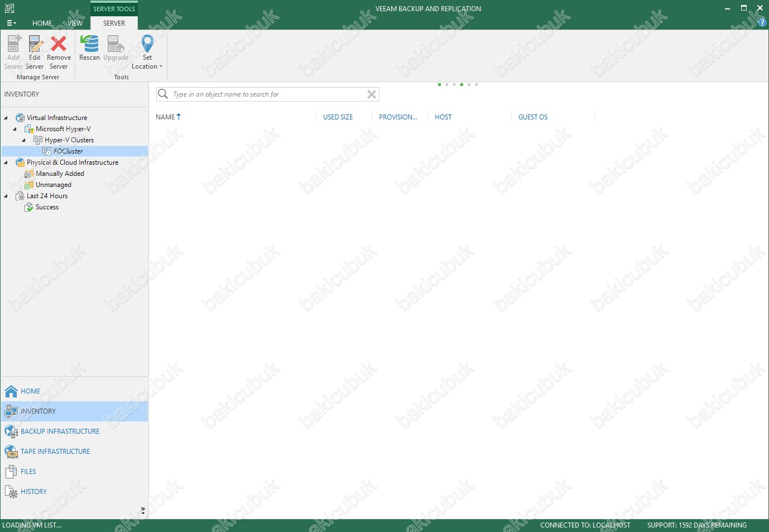Click 'LOADING VM LIST...' status text
This screenshot has width=769, height=532.
tap(32, 525)
